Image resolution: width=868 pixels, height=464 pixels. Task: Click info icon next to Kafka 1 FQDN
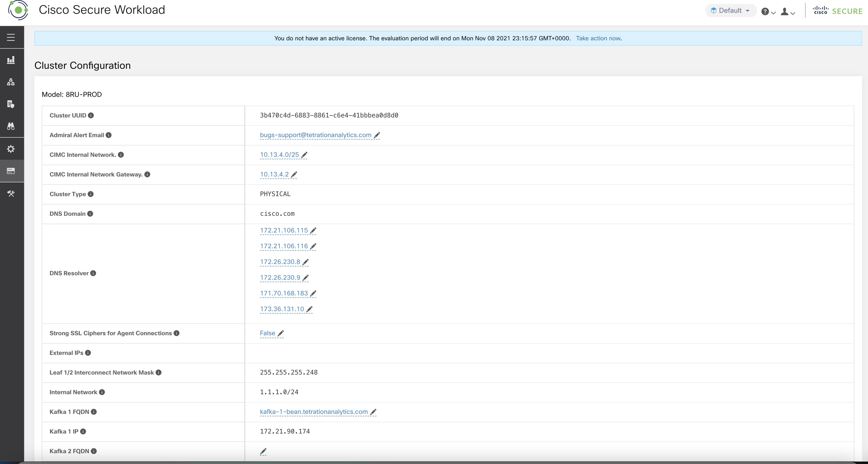click(94, 412)
